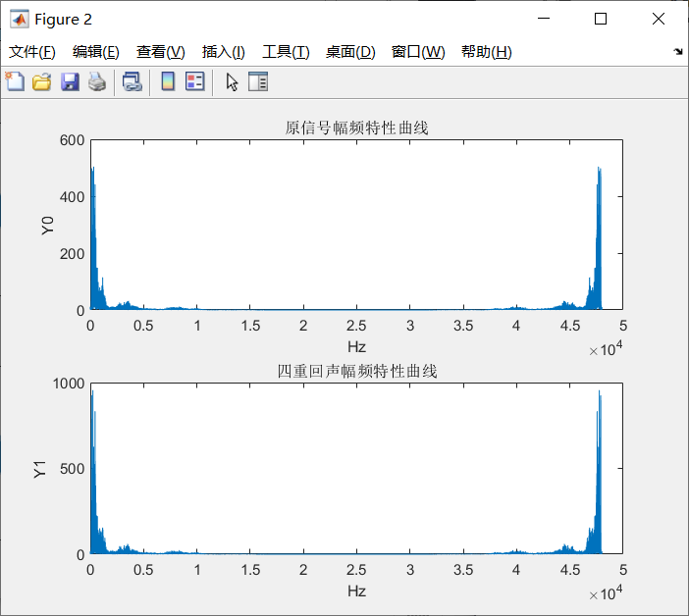Open a file with the folder icon
The height and width of the screenshot is (616, 689).
click(42, 81)
